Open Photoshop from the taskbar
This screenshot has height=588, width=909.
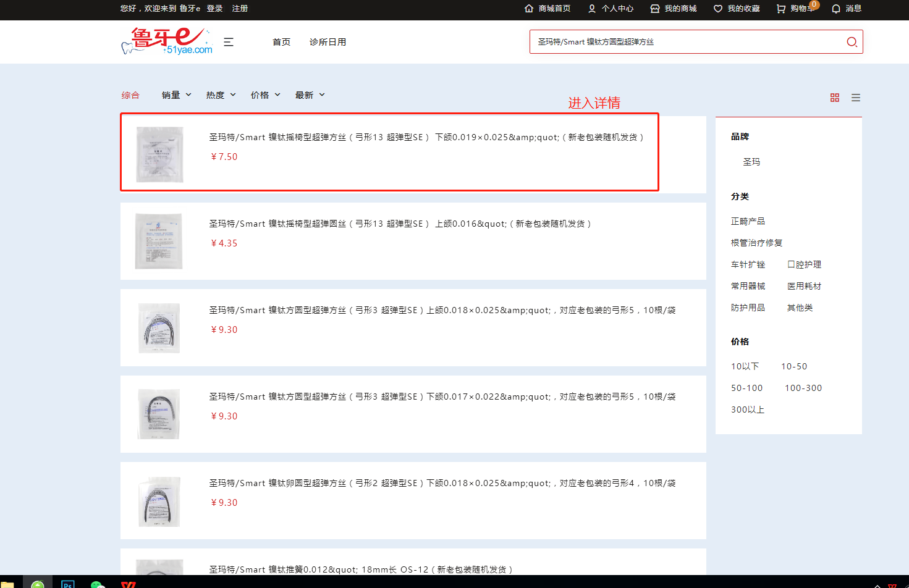tap(68, 584)
